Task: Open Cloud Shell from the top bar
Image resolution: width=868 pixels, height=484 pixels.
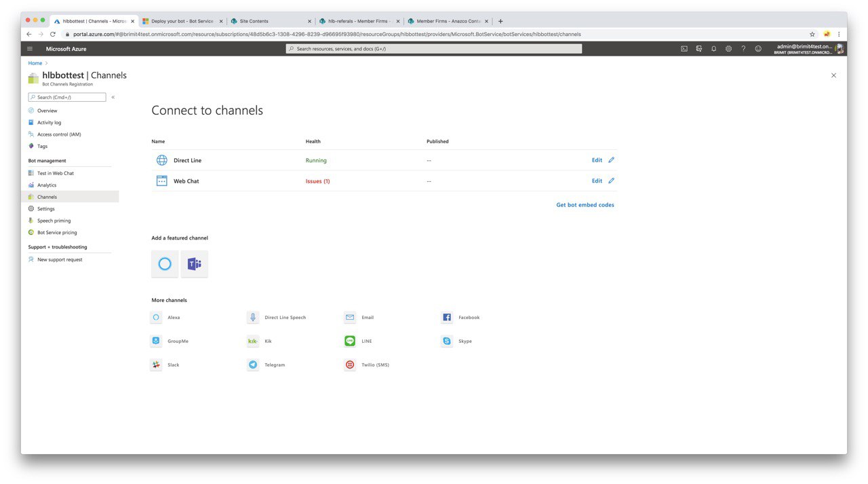Action: [x=684, y=49]
